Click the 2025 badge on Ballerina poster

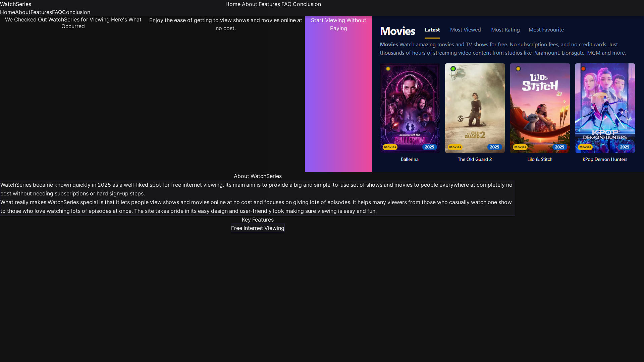(x=429, y=147)
